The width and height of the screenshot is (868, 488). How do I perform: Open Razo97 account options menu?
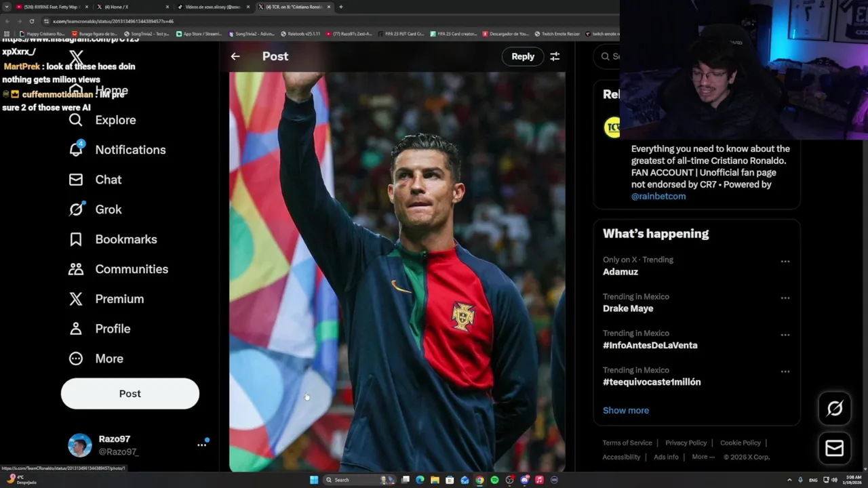201,445
